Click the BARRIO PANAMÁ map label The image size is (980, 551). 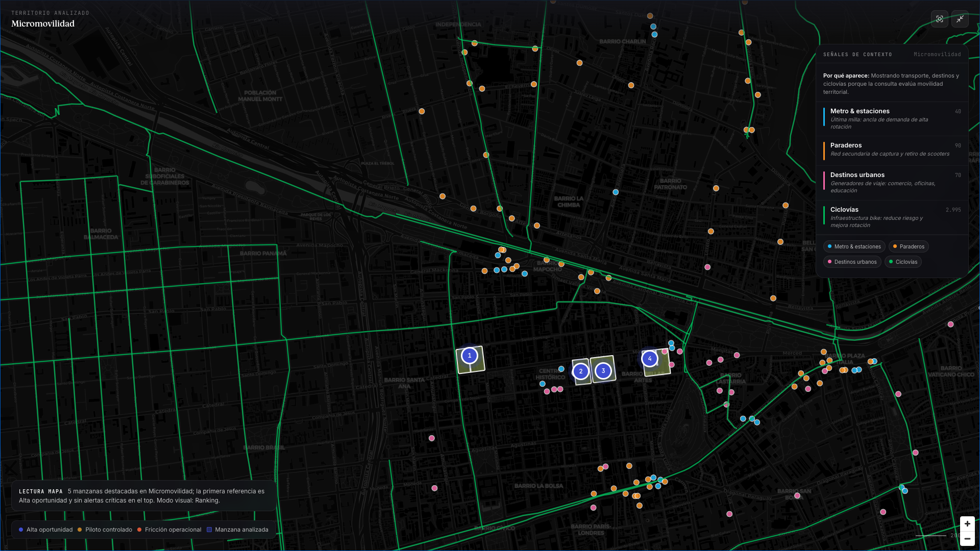click(x=263, y=253)
